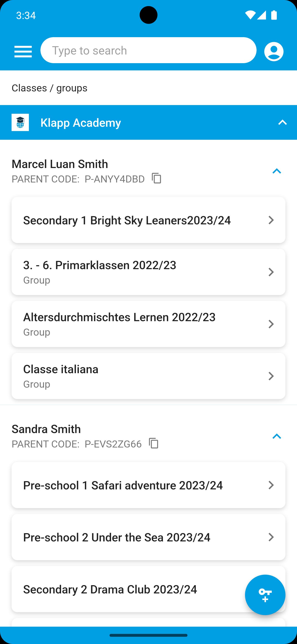
Task: Tap the user profile avatar icon
Action: tap(274, 52)
